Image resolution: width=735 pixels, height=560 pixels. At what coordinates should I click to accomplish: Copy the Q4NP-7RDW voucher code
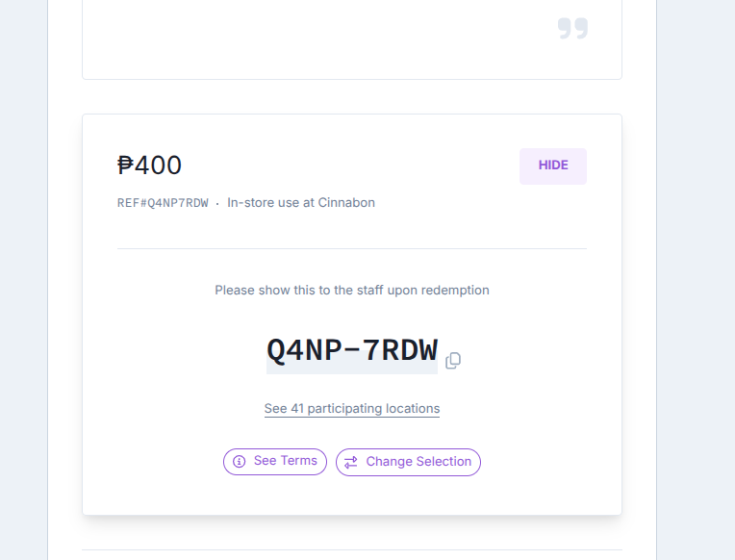click(453, 360)
